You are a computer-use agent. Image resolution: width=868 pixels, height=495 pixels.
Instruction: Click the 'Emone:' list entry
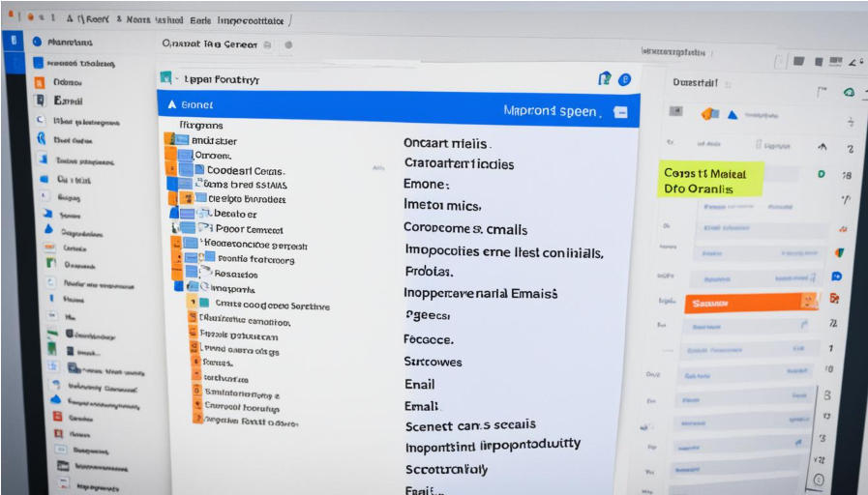pos(426,184)
